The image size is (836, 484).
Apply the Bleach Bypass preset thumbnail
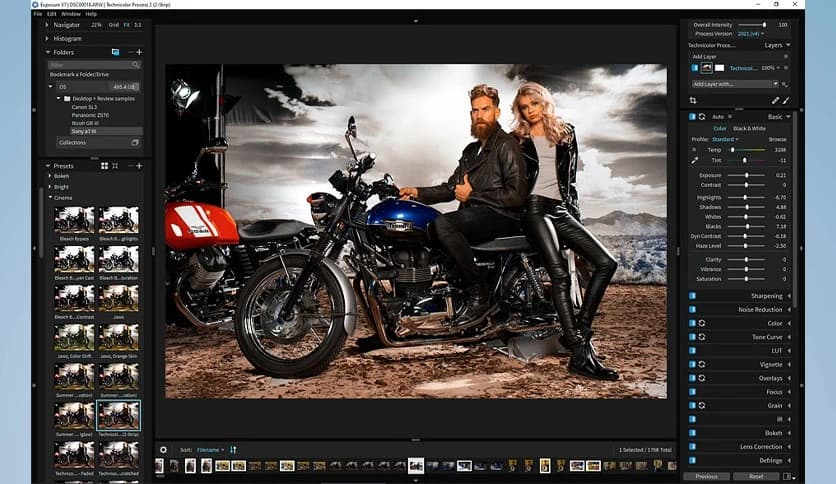point(74,221)
